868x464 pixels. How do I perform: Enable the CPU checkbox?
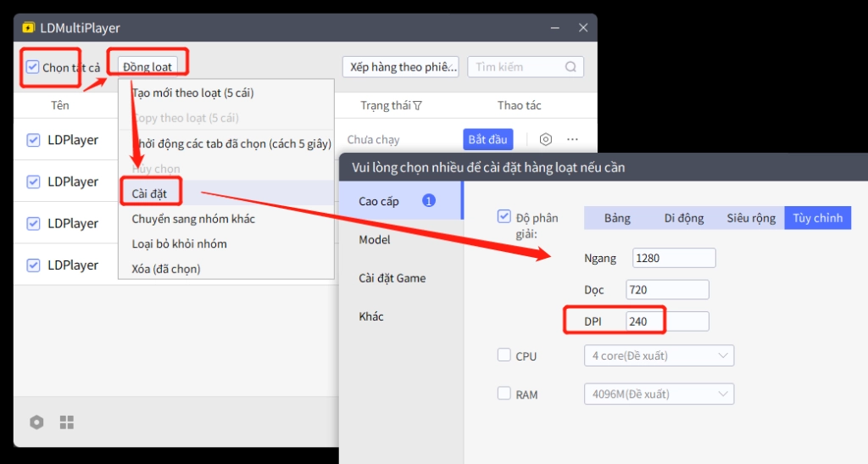tap(504, 355)
